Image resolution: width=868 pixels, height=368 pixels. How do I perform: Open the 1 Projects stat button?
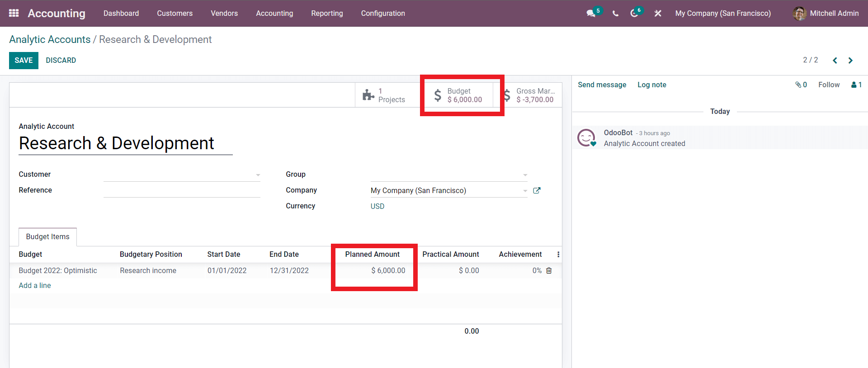[x=389, y=95]
